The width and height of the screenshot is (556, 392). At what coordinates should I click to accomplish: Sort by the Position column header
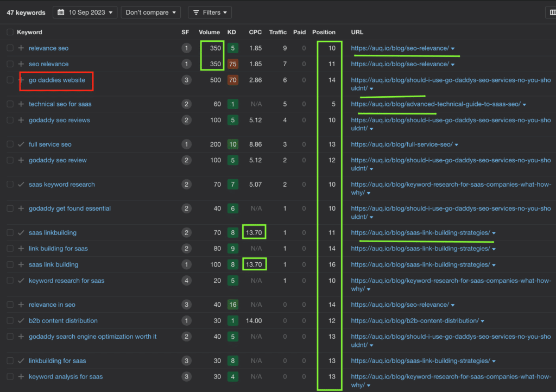pos(324,32)
